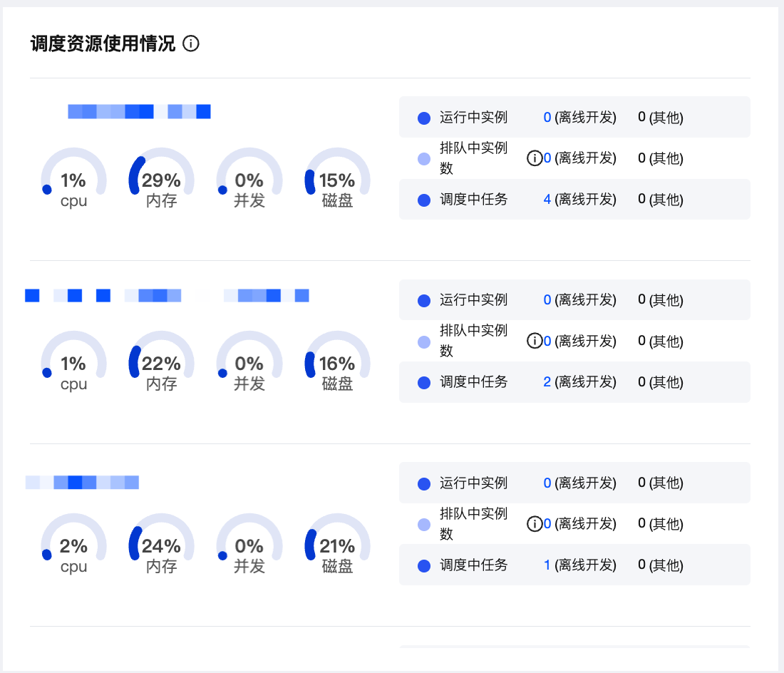
Task: Click info icon in third group's 排队中实例数 row
Action: point(535,524)
